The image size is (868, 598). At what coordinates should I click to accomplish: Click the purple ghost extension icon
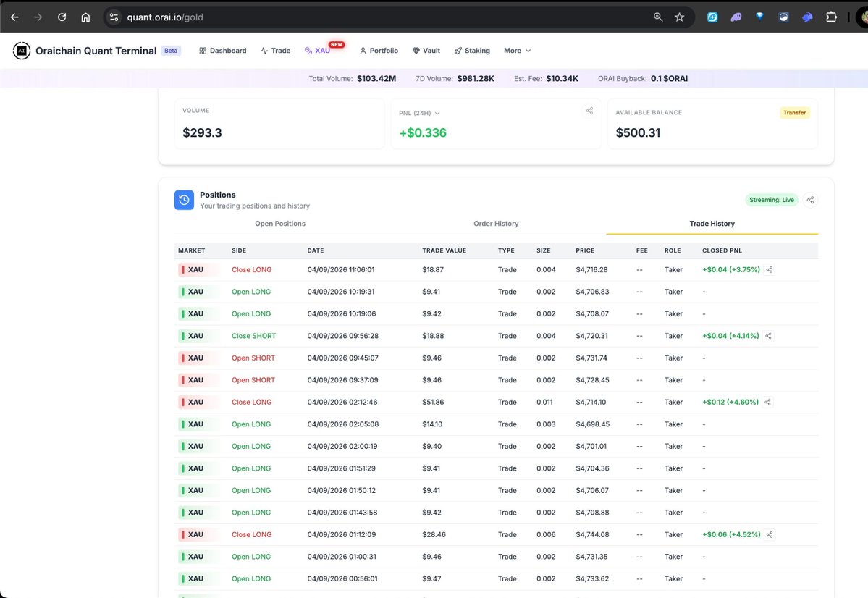(x=736, y=17)
